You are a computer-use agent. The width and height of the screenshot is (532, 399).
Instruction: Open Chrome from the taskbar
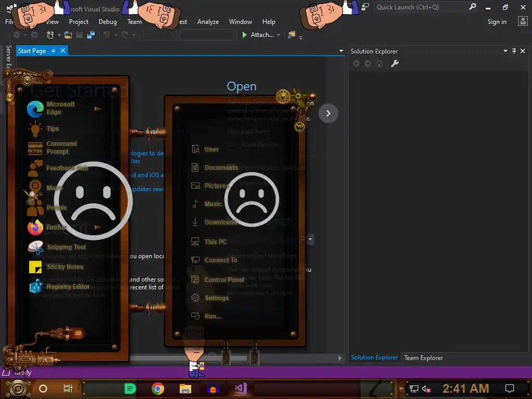point(158,389)
